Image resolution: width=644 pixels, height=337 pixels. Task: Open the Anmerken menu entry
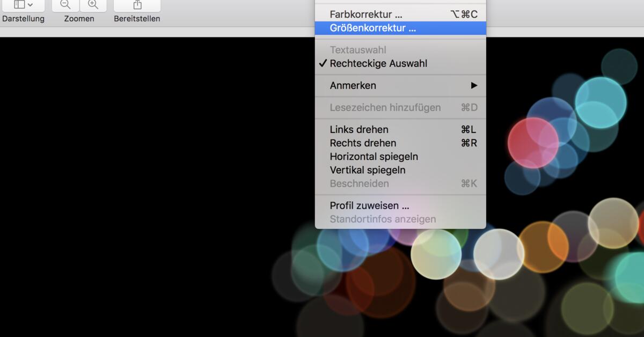(x=353, y=85)
